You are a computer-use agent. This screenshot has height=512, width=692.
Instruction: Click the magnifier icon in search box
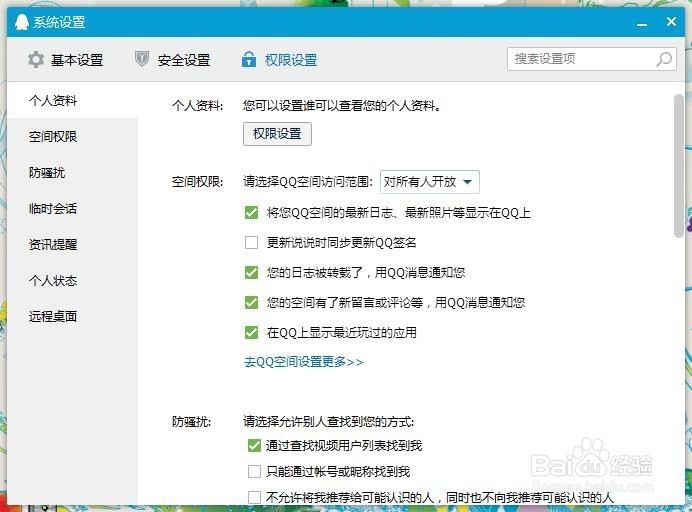(664, 59)
